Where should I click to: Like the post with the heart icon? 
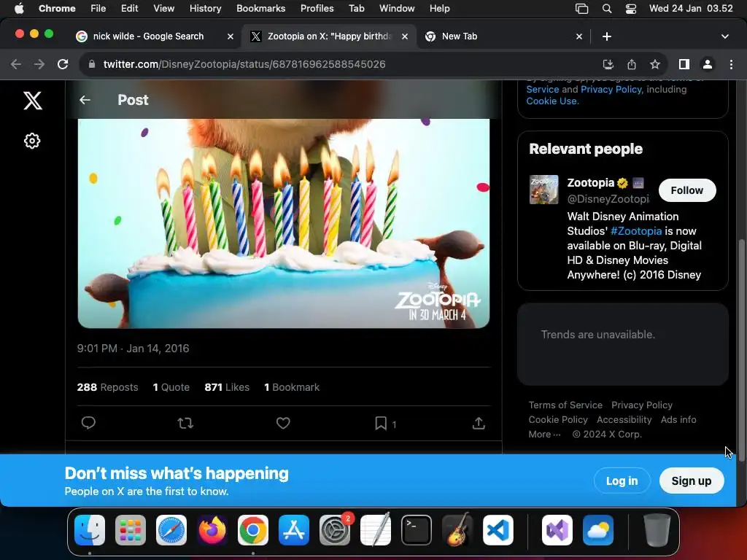tap(283, 423)
